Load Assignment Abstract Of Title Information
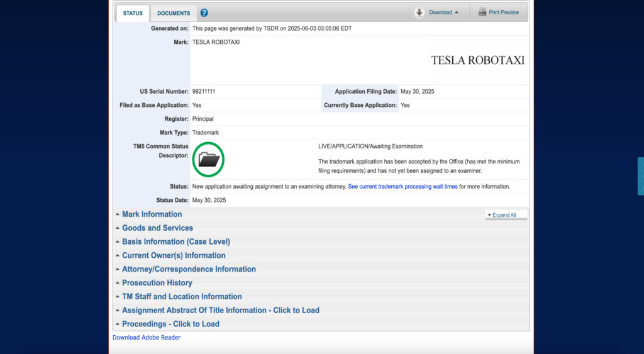 coord(221,310)
